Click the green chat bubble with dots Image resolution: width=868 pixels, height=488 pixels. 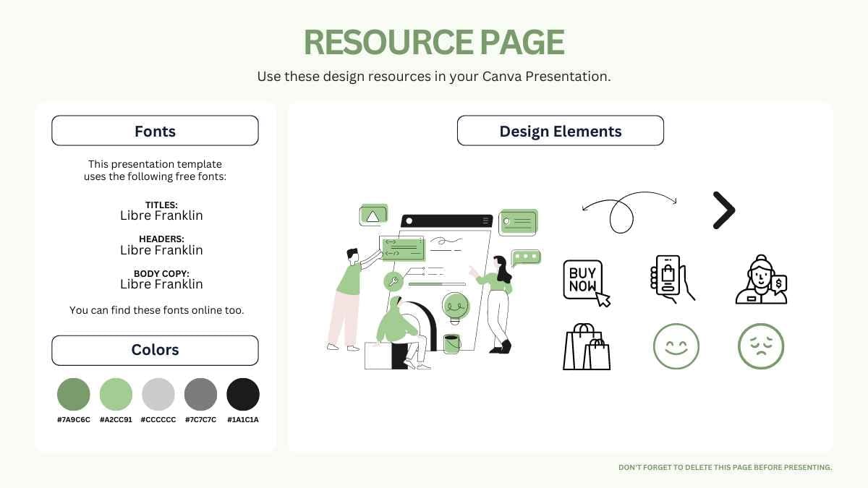(x=526, y=257)
